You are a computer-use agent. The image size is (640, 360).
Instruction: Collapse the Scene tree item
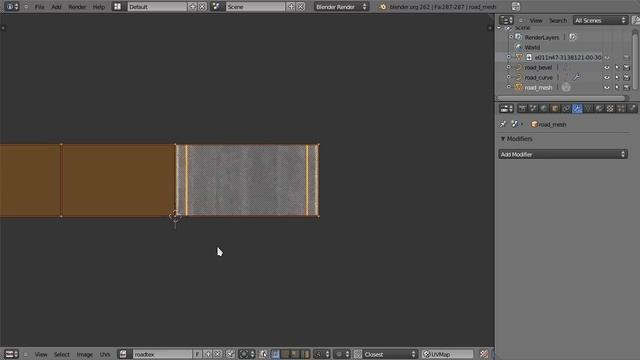(499, 28)
